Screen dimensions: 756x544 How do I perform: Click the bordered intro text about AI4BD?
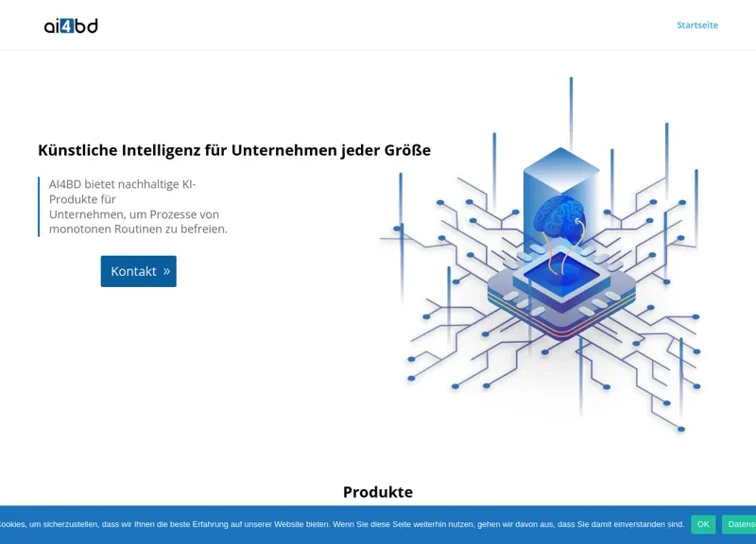click(135, 207)
